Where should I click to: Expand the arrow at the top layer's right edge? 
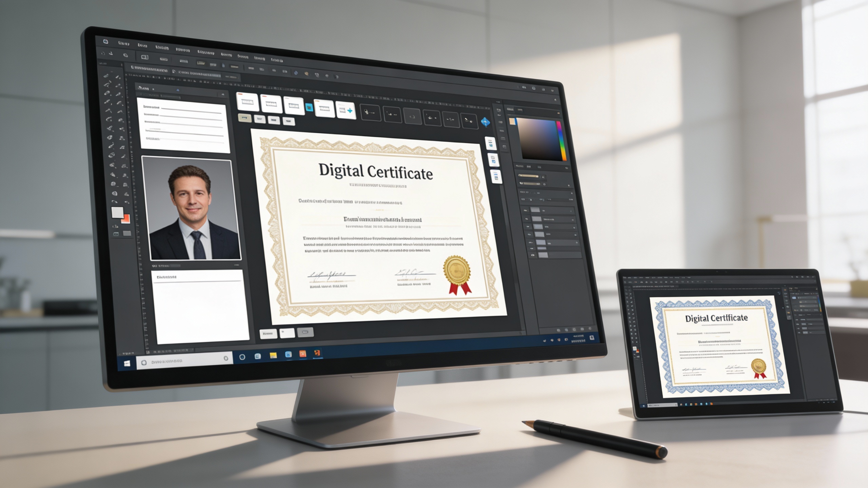571,211
